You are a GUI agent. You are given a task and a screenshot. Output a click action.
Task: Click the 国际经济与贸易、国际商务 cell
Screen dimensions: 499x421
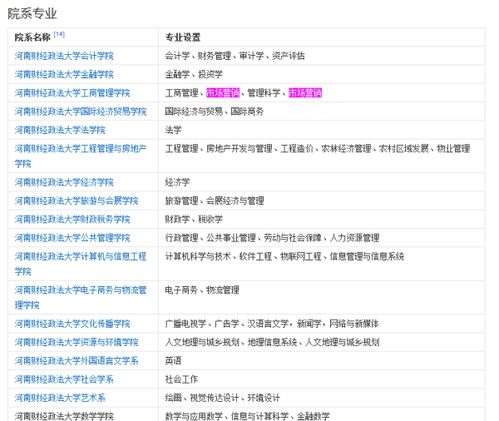click(322, 111)
